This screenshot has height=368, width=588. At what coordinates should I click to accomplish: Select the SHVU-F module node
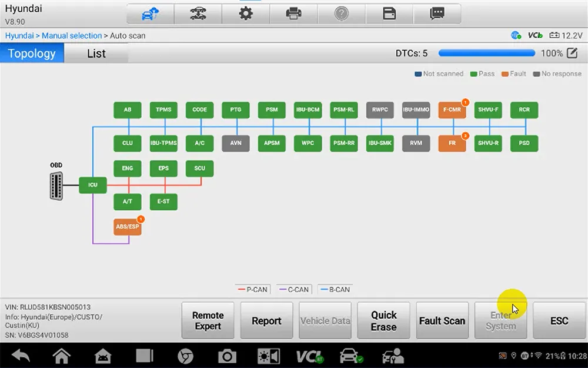[x=488, y=110]
